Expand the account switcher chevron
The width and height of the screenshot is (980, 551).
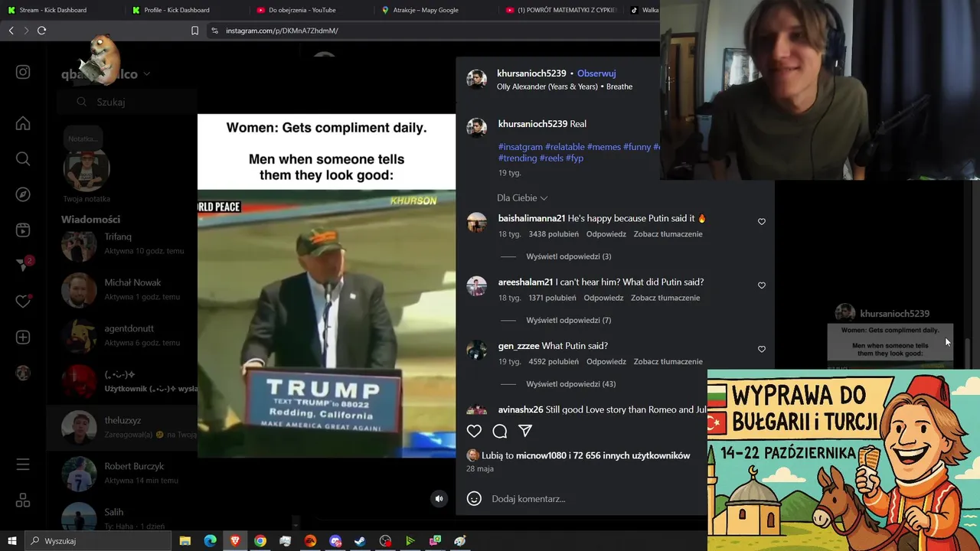[x=146, y=74]
